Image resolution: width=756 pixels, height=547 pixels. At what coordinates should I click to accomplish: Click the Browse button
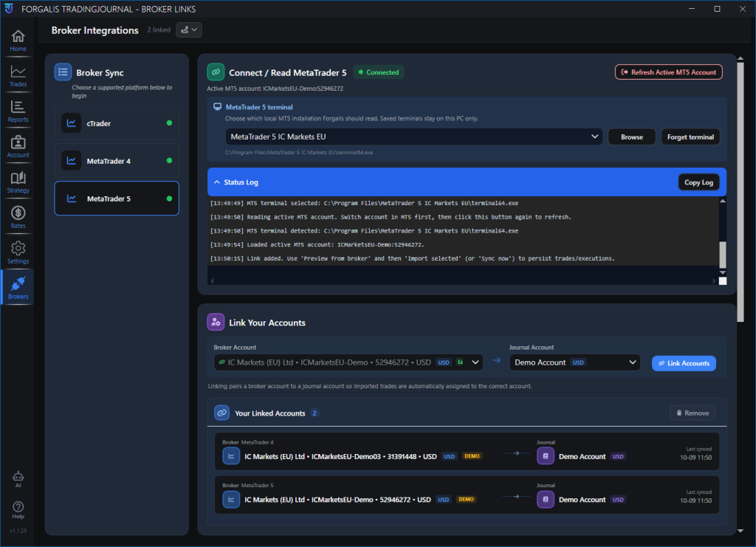point(632,137)
